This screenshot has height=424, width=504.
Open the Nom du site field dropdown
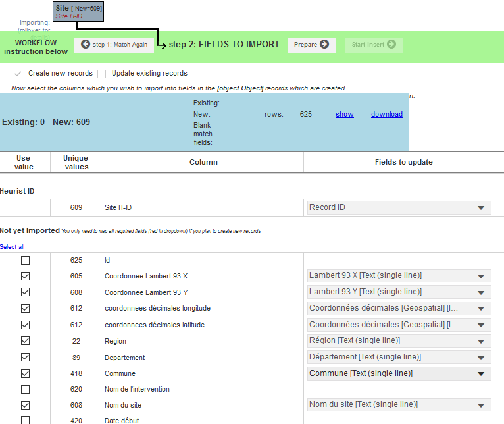click(399, 405)
